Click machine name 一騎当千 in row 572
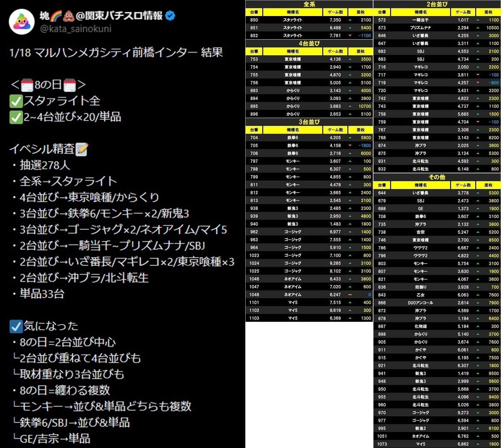Image resolution: width=501 pixels, height=448 pixels. point(421,20)
